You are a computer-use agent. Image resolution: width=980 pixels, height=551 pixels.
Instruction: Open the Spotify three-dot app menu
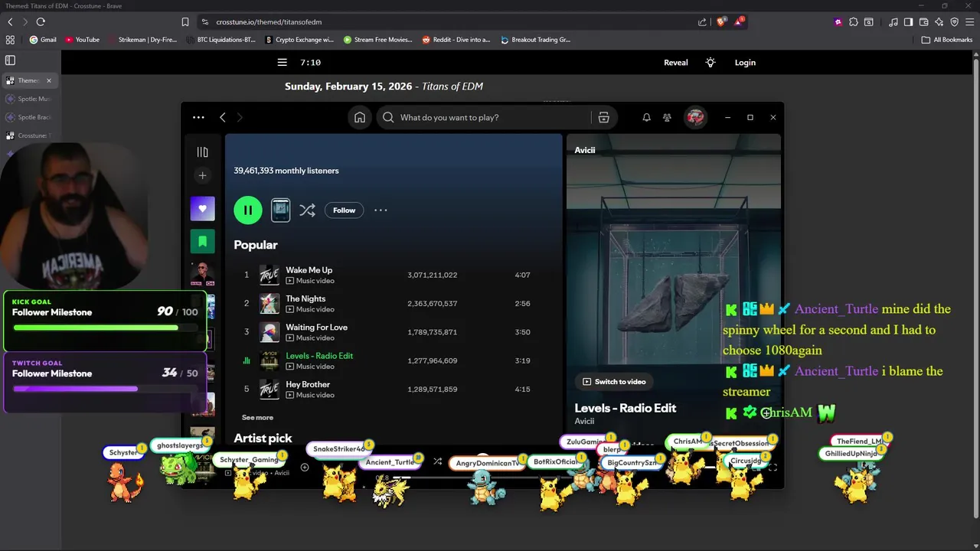click(198, 117)
